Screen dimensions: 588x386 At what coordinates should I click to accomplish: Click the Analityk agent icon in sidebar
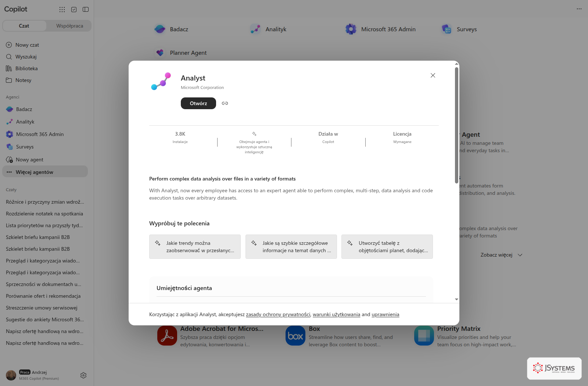click(10, 122)
